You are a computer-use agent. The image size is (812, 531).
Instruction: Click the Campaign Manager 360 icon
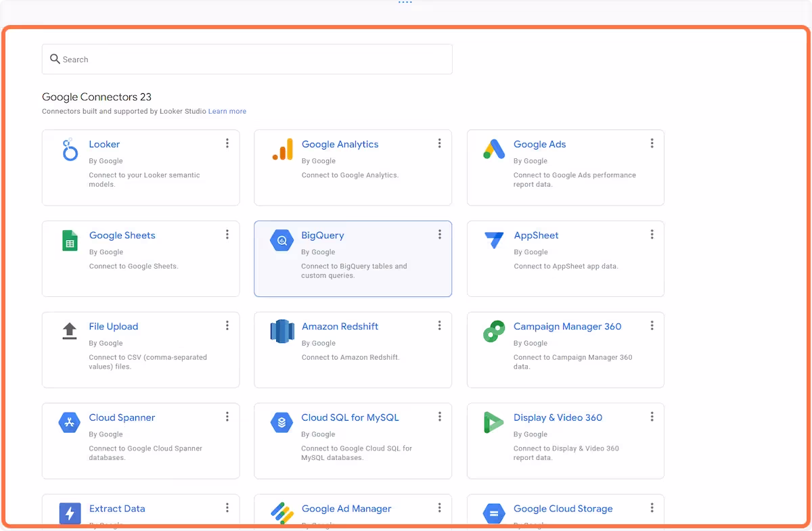coord(494,331)
